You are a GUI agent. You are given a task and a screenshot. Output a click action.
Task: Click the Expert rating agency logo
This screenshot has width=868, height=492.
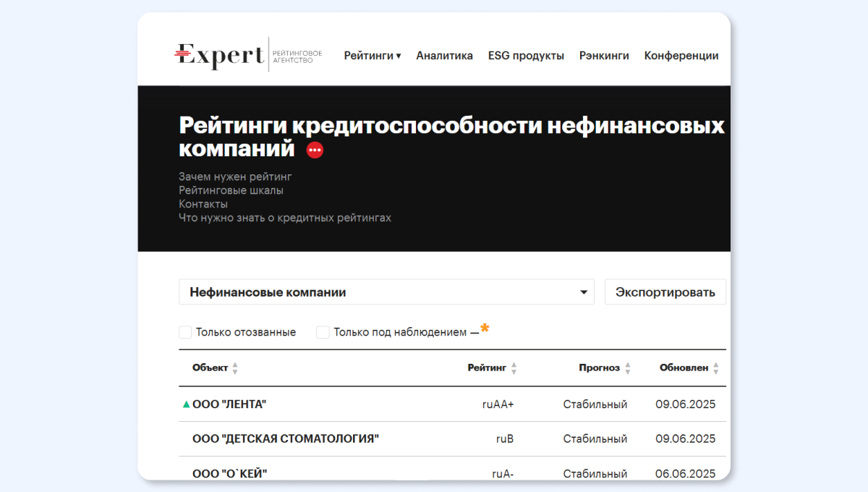click(249, 55)
